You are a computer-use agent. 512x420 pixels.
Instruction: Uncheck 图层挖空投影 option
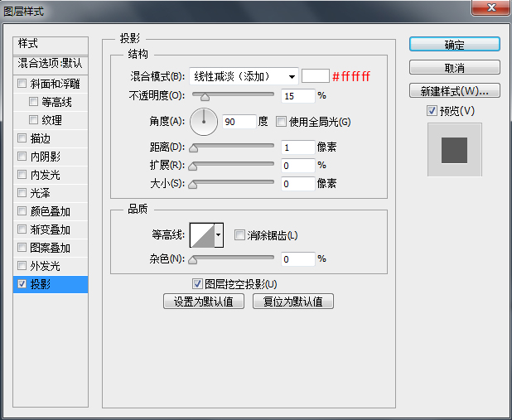coord(197,284)
